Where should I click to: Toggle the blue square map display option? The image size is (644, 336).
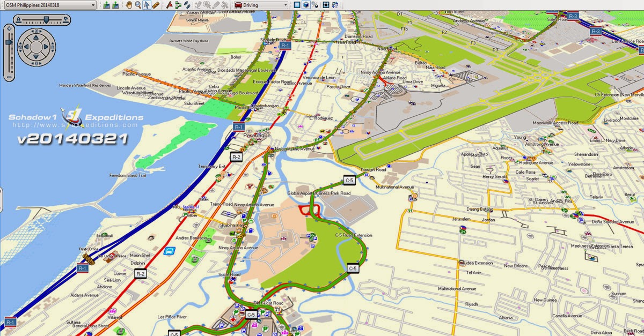[x=297, y=5]
